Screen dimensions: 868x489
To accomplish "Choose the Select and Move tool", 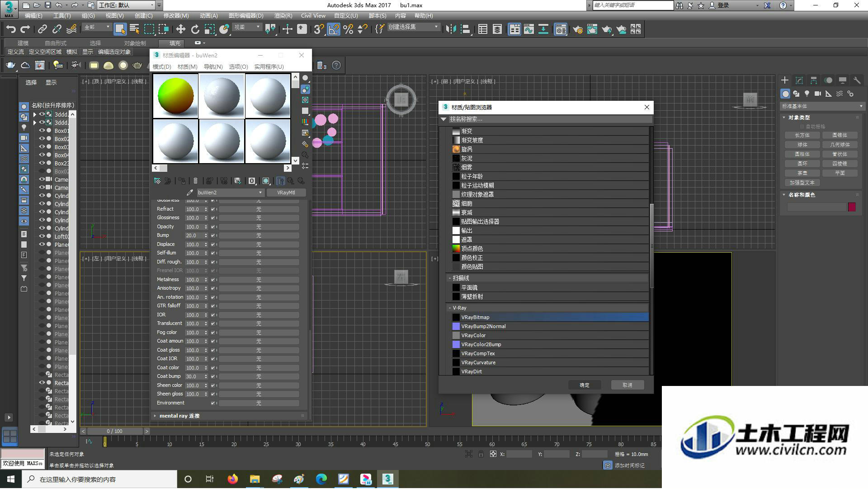I will pyautogui.click(x=180, y=29).
